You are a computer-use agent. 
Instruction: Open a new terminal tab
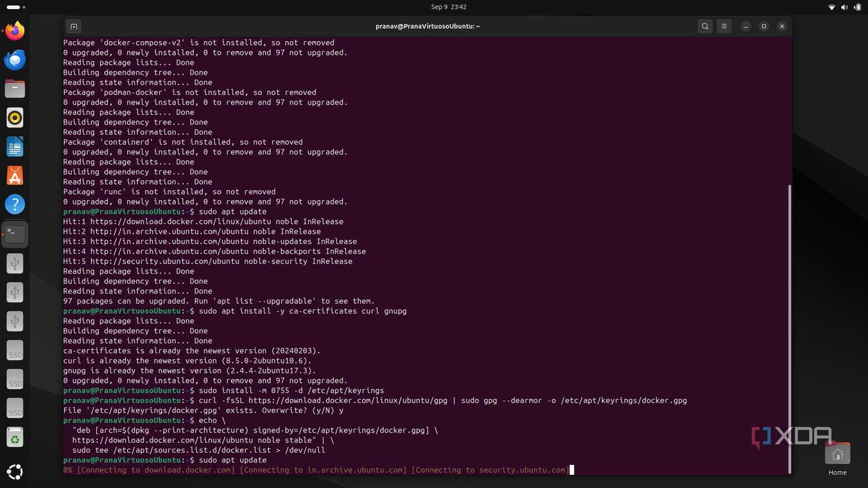pyautogui.click(x=74, y=27)
